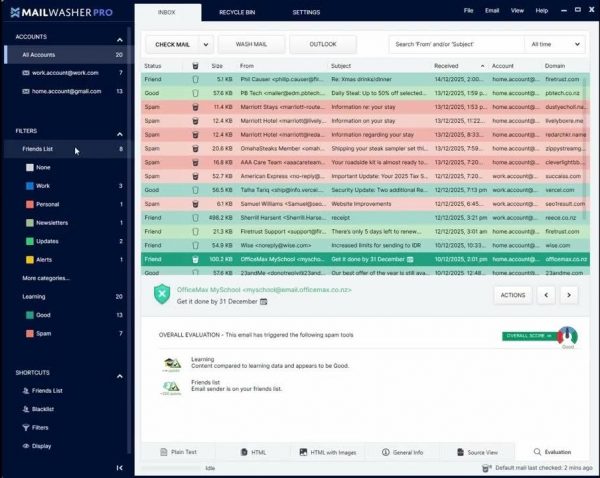
Task: Open the Email menu
Action: pyautogui.click(x=492, y=11)
